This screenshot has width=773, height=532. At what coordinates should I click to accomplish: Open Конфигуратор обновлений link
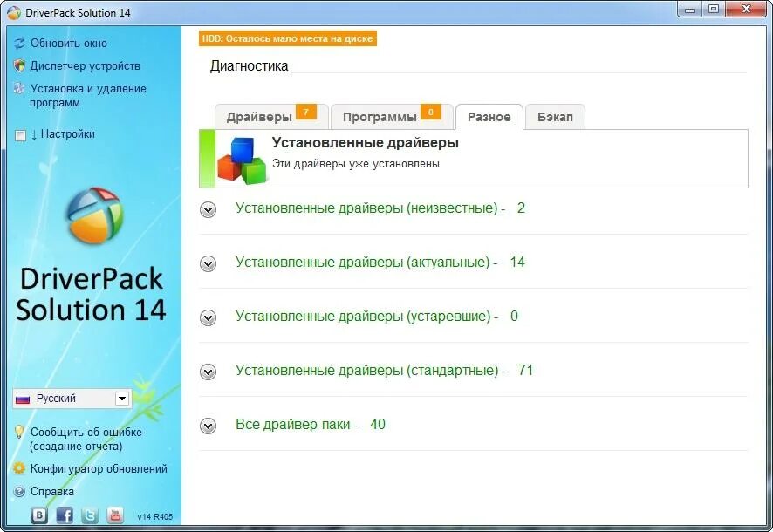tap(99, 469)
